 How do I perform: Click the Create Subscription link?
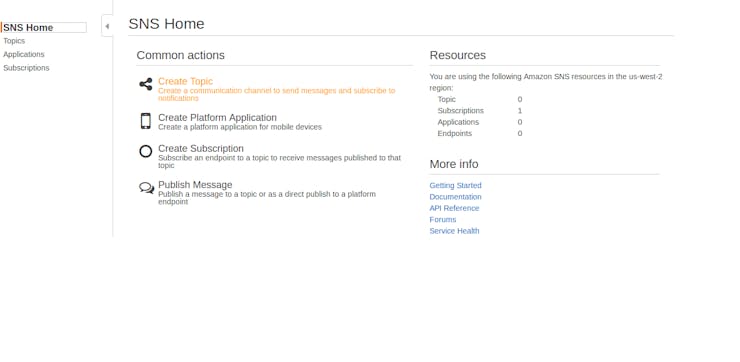(x=201, y=148)
